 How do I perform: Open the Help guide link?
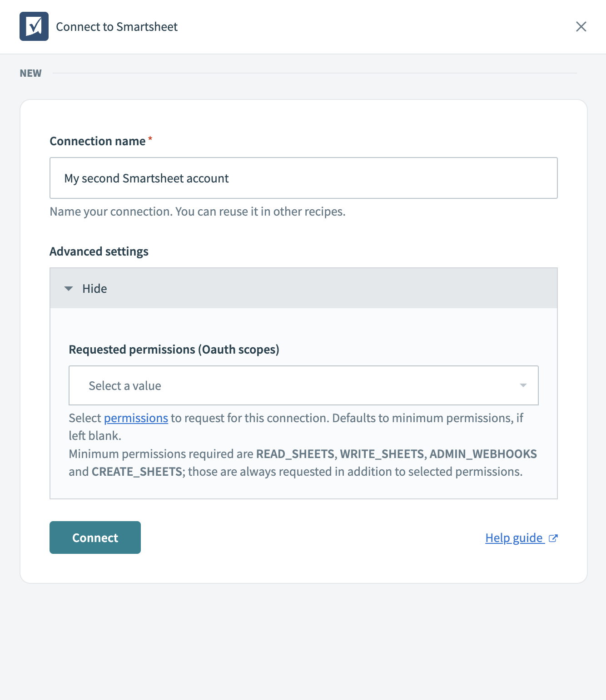pyautogui.click(x=514, y=538)
